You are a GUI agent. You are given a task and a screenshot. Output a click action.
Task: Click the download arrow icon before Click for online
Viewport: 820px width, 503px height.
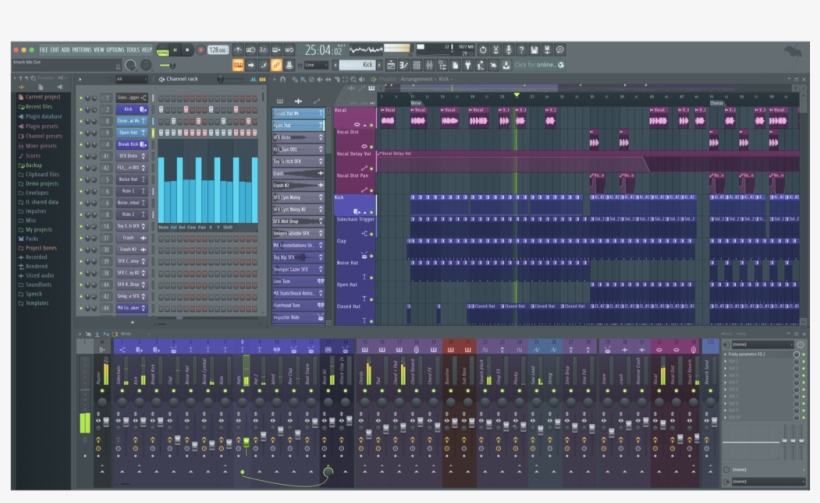coord(506,65)
